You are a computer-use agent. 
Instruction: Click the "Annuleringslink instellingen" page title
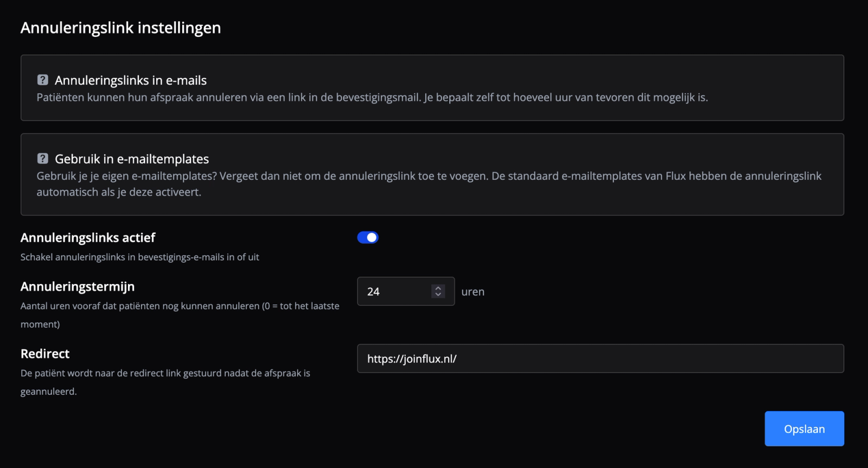click(120, 28)
